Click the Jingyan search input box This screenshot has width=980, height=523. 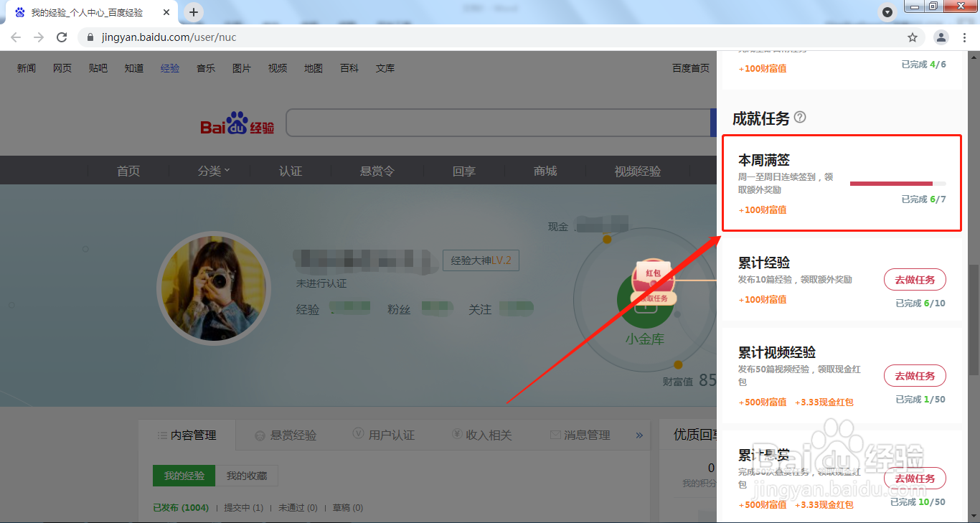498,123
